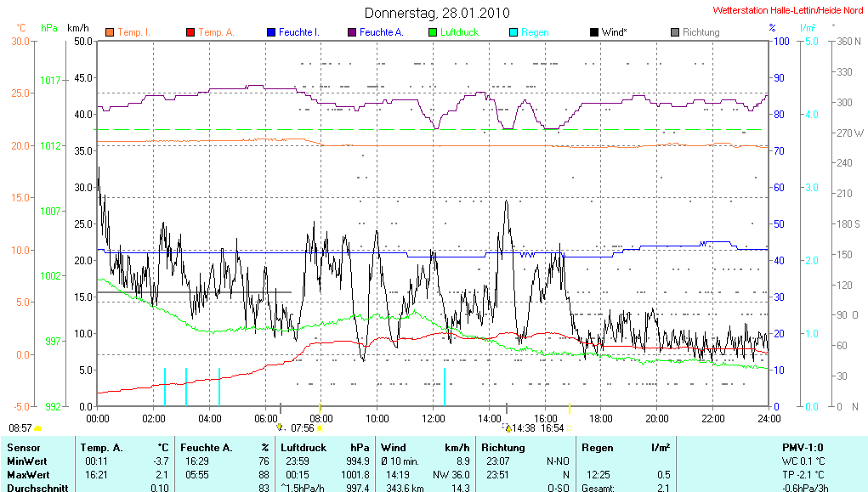Click the yellow icon beside 08:57

37,429
